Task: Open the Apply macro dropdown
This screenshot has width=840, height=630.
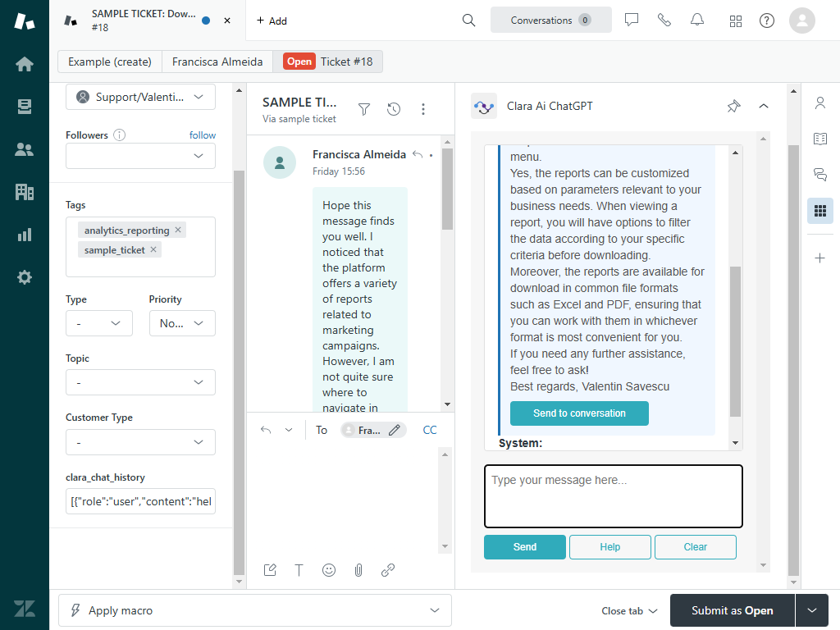Action: 255,610
